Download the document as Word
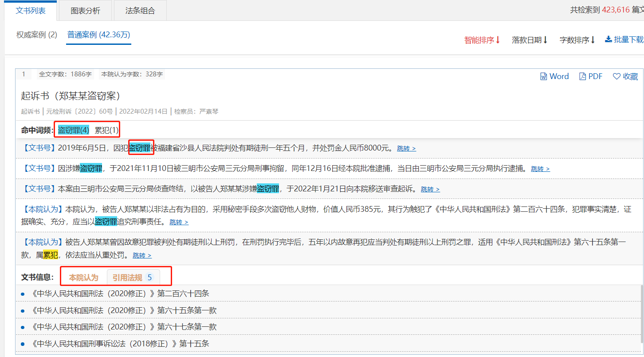 [554, 76]
